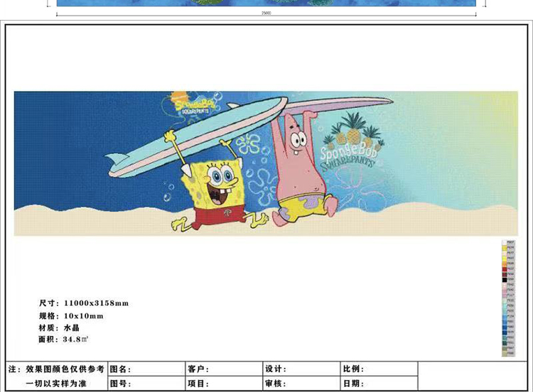Select the 材质: 水晶 text line

point(59,328)
